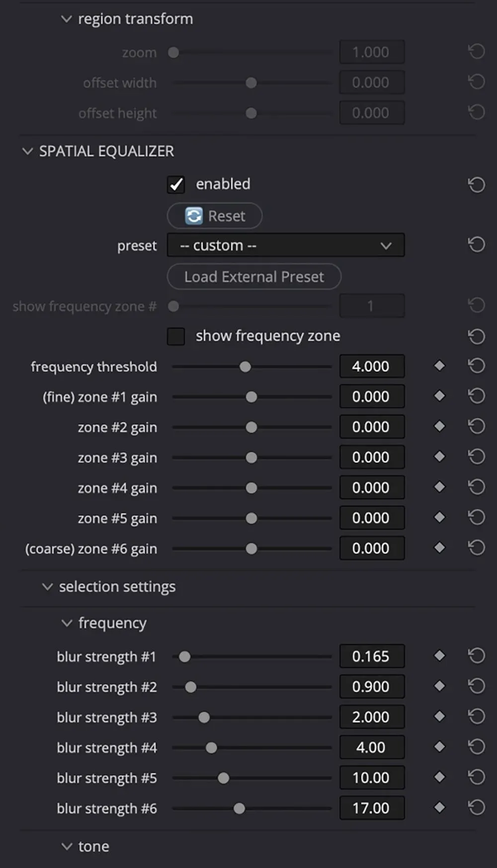Click the blur strength #1 value field
This screenshot has width=497, height=868.
tap(371, 656)
